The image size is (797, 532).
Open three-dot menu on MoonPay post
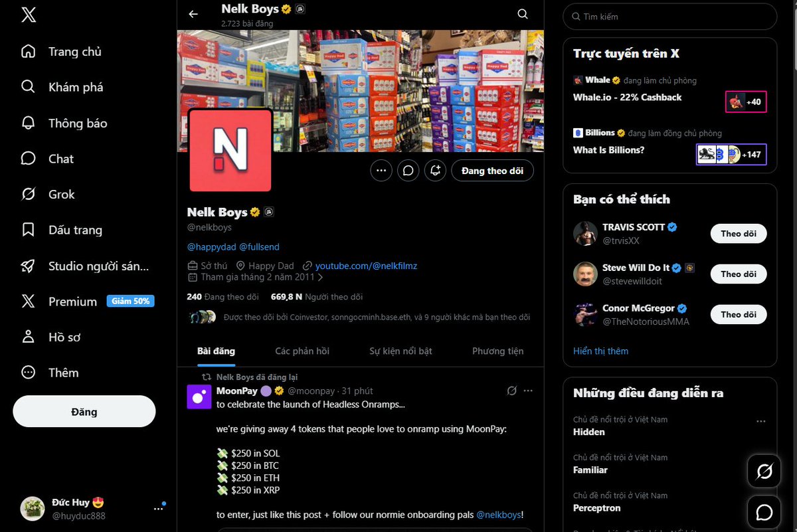(x=528, y=391)
